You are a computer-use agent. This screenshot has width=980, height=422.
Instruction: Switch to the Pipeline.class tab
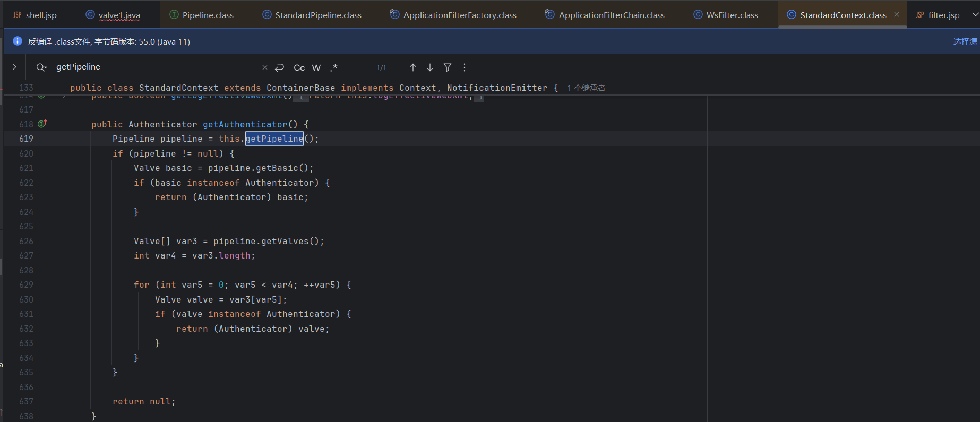pyautogui.click(x=208, y=15)
